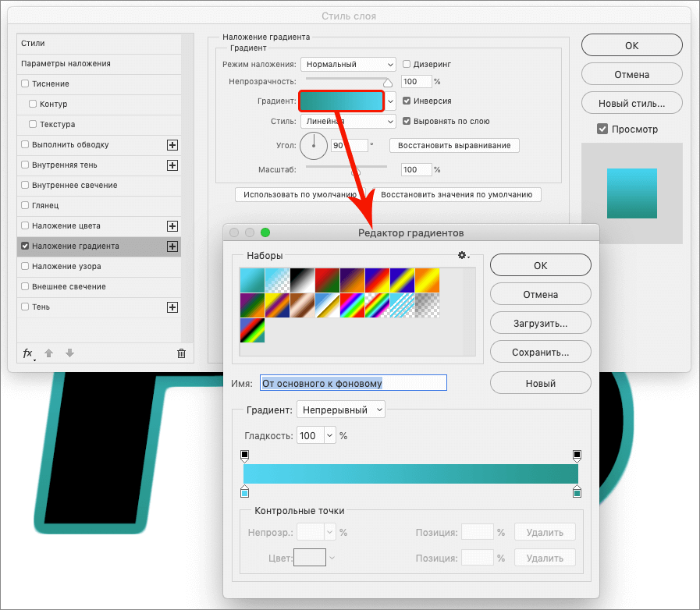
Task: Select the right black opacity stop
Action: 577,456
